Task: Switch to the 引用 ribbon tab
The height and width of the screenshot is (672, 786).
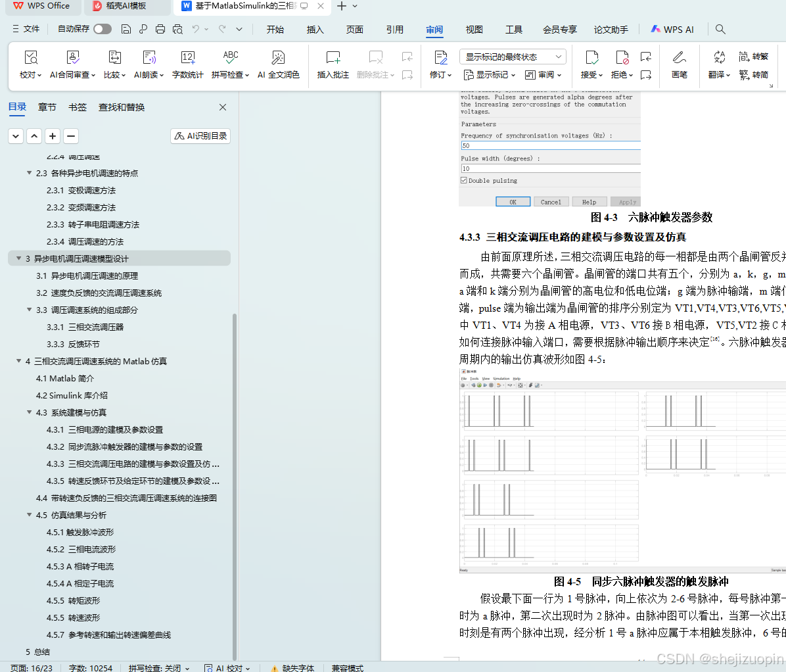Action: click(394, 30)
